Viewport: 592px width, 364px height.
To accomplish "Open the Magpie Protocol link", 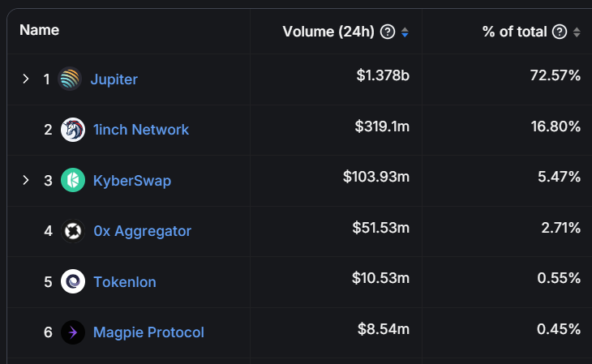I will coord(148,332).
